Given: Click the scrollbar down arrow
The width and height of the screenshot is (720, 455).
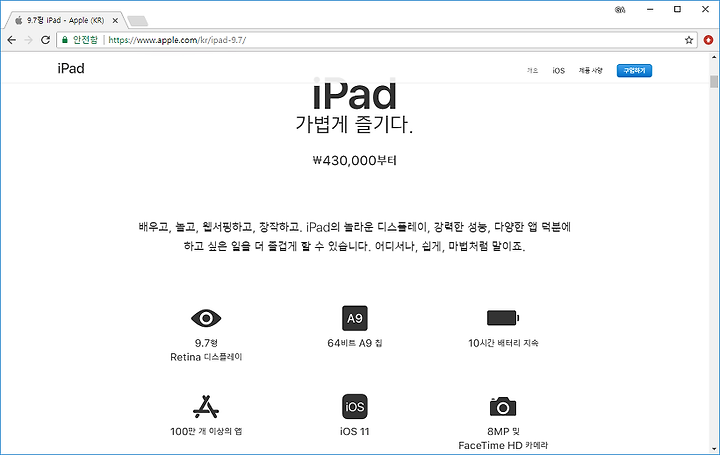Looking at the screenshot, I should 714,449.
